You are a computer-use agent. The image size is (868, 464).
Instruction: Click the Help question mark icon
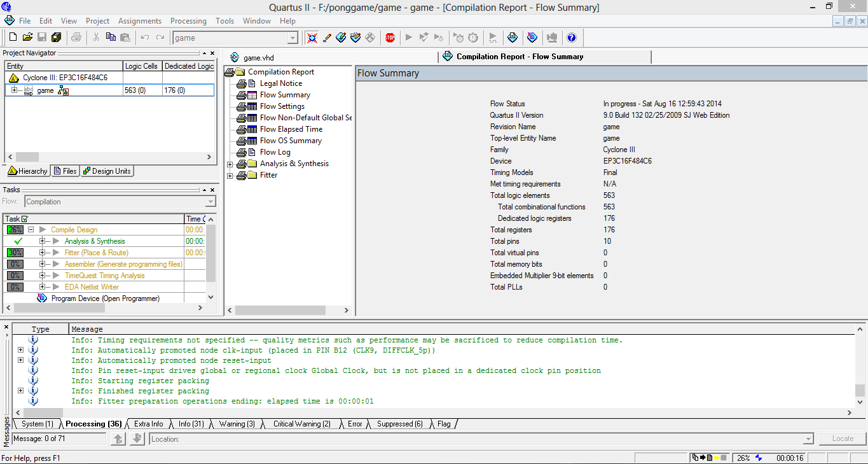click(571, 38)
